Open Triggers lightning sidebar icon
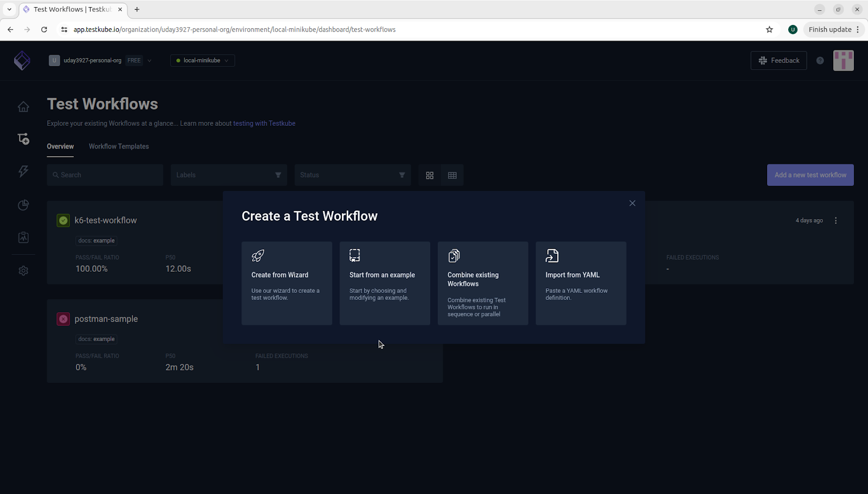 point(23,171)
